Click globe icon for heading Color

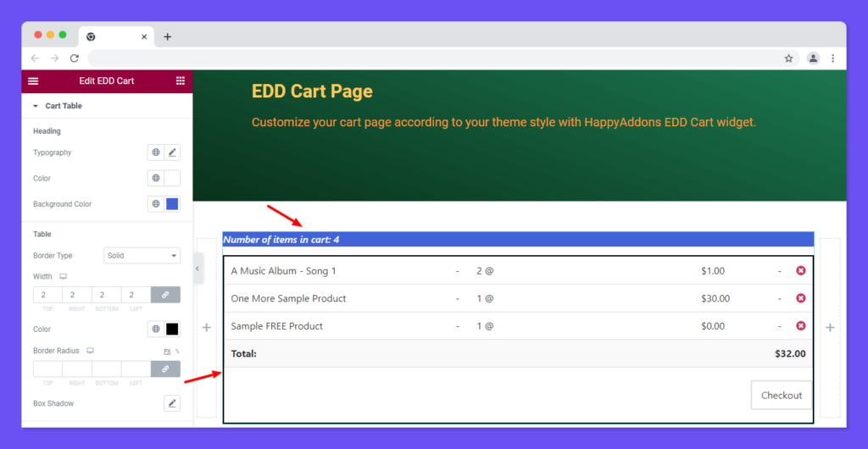click(156, 179)
